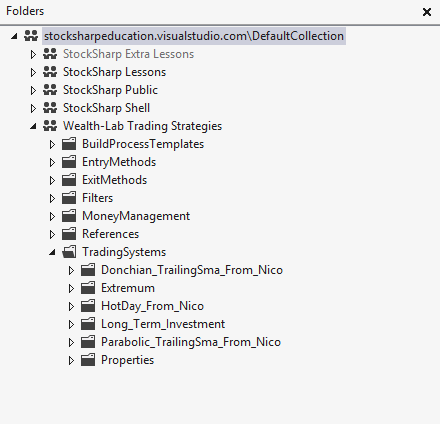Select the Donchian_TrailingSma_From_Nico folder
The width and height of the screenshot is (440, 424).
point(192,270)
